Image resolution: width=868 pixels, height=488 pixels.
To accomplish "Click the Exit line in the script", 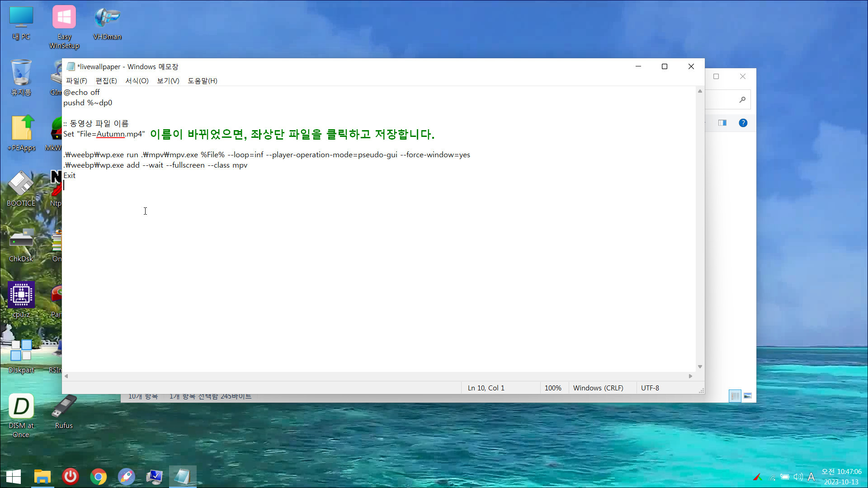I will (70, 175).
